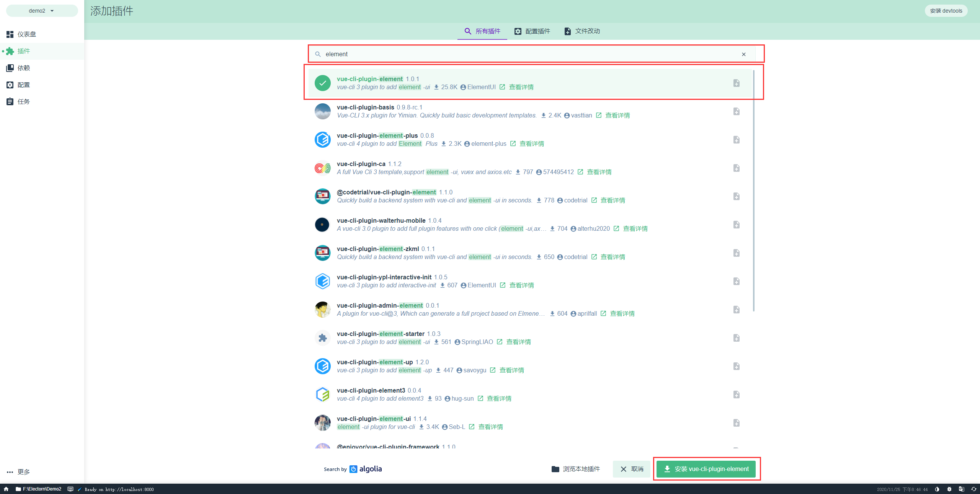Open the 任务 tasks sidebar item
This screenshot has height=494, width=980.
pyautogui.click(x=42, y=102)
